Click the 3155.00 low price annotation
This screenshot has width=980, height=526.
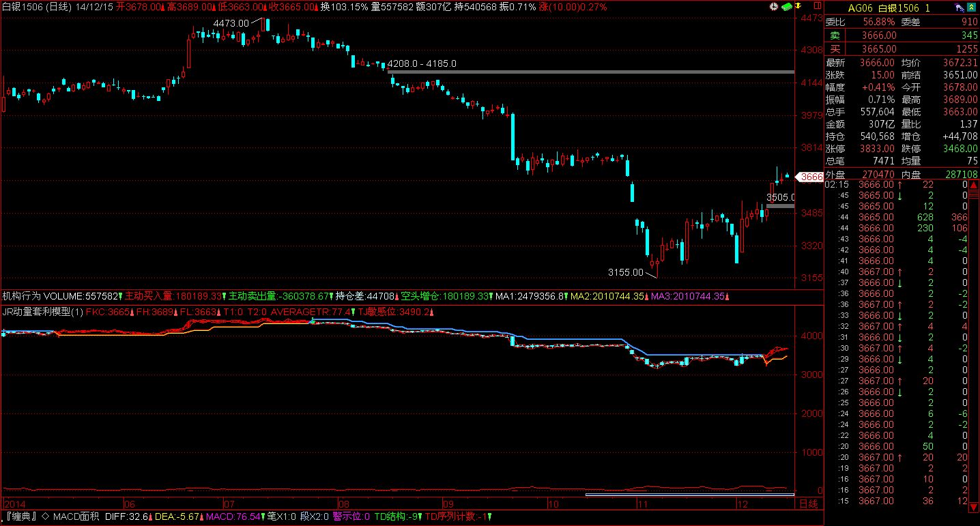[625, 272]
